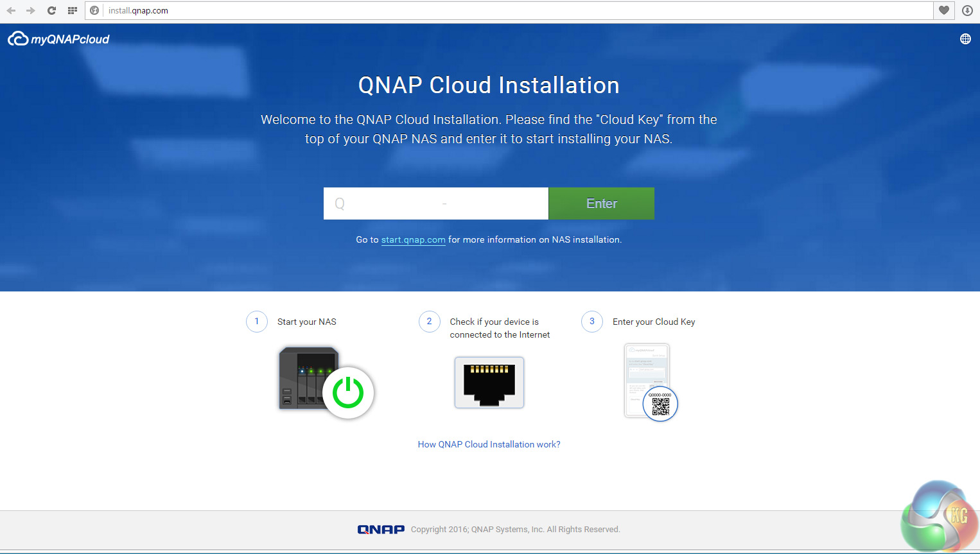Go back using the browser back arrow

point(11,10)
